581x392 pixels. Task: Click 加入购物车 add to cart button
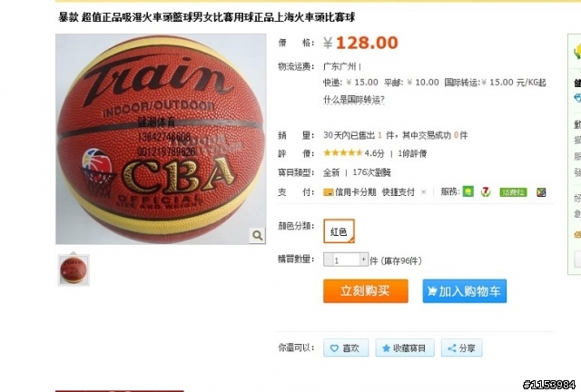coord(465,291)
